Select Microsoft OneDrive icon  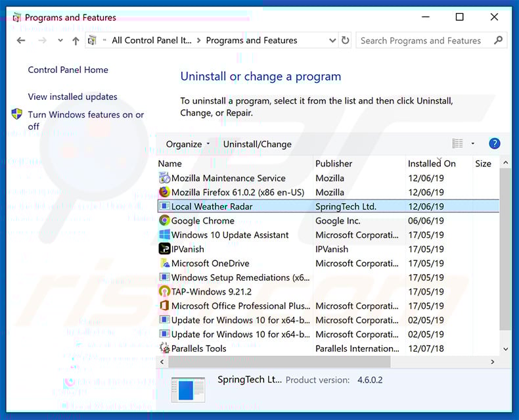[x=164, y=263]
